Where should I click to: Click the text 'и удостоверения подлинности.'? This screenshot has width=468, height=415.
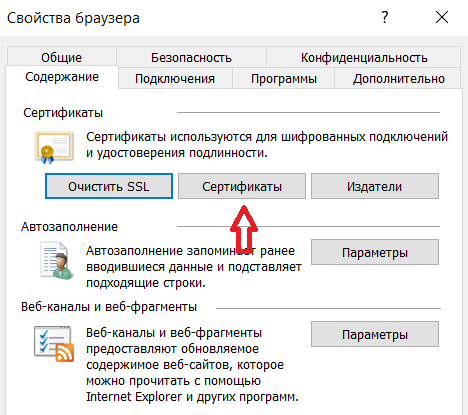tap(177, 153)
